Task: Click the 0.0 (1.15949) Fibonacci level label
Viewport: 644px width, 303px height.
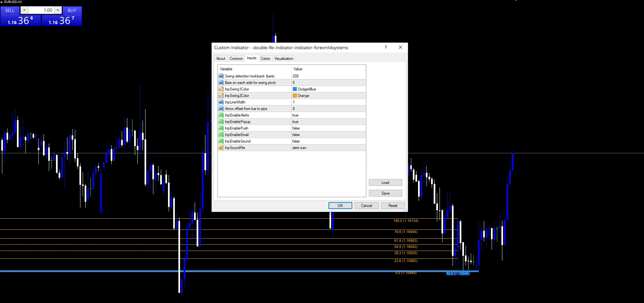Action: 406,273
